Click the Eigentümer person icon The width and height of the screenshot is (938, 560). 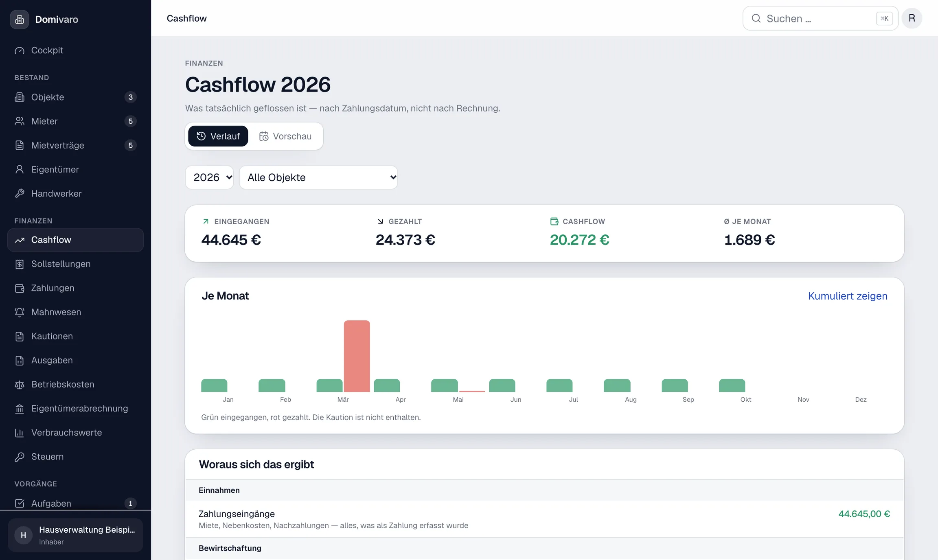click(x=20, y=169)
